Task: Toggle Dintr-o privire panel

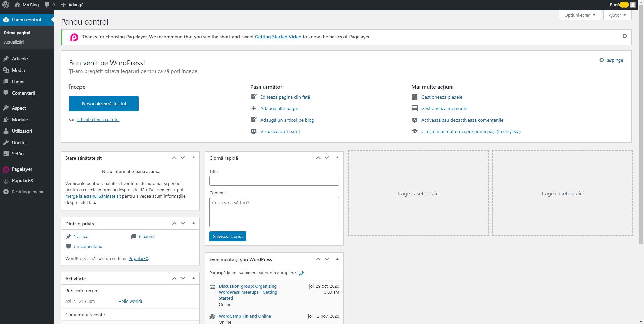Action: tap(194, 223)
